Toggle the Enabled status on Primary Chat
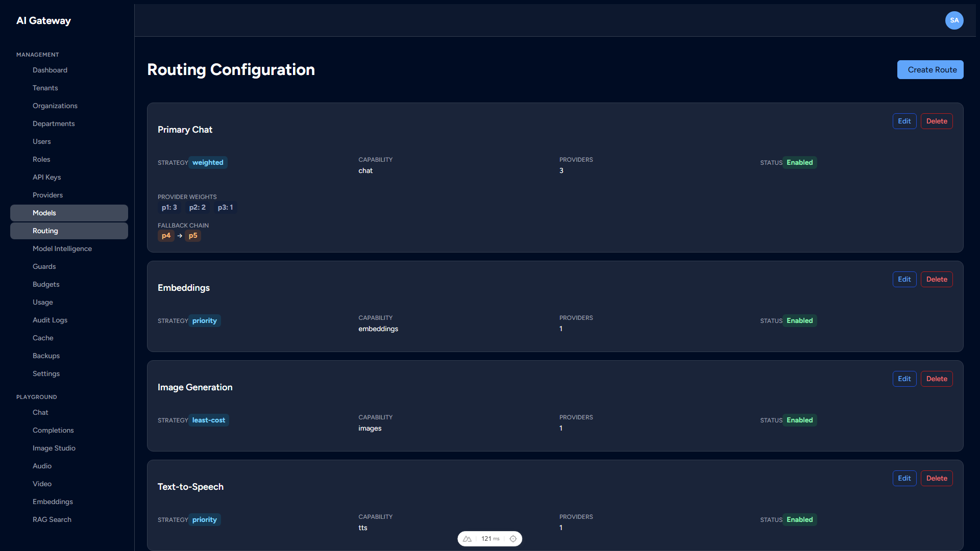The image size is (980, 551). click(799, 162)
